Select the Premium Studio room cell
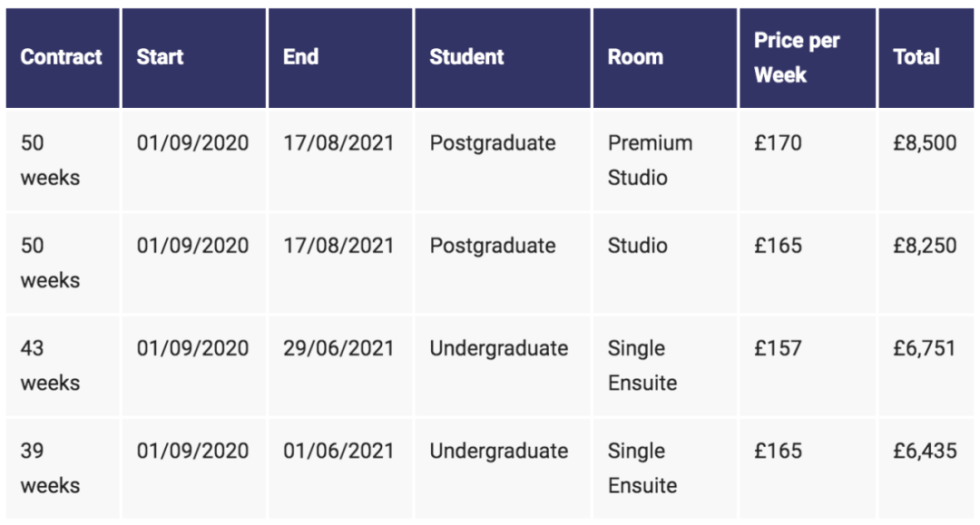Screen dimensions: 980x525 [665, 160]
